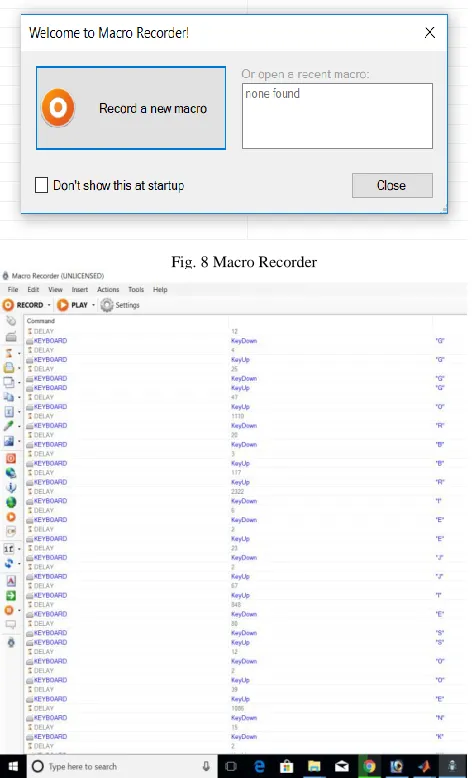Select the eyedropper color picker icon
472x778 pixels.
click(9, 426)
